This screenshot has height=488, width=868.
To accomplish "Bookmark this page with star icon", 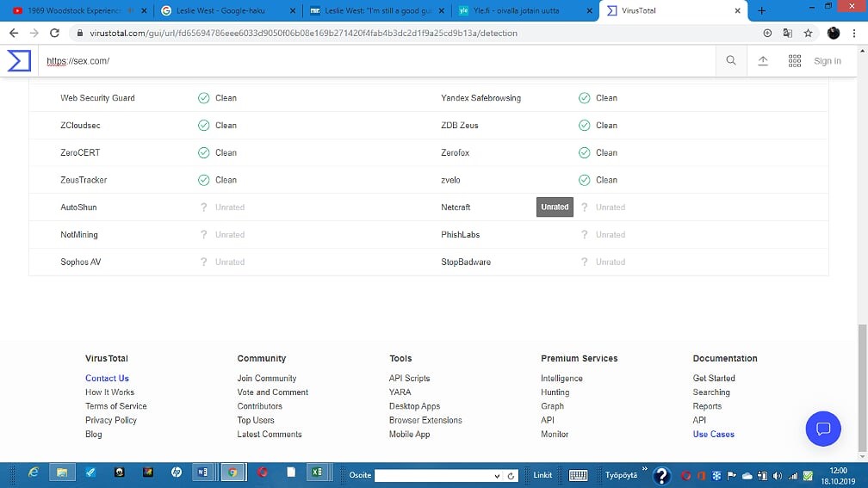I will [x=808, y=33].
